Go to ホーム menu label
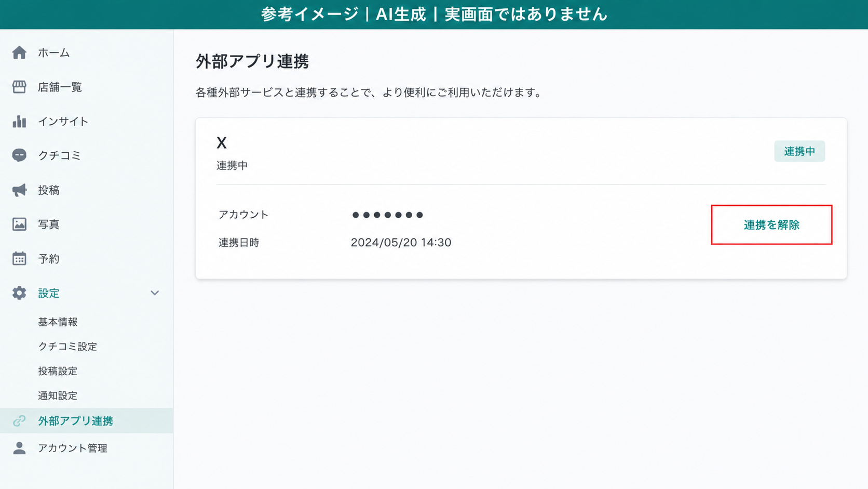The height and width of the screenshot is (489, 868). [54, 52]
